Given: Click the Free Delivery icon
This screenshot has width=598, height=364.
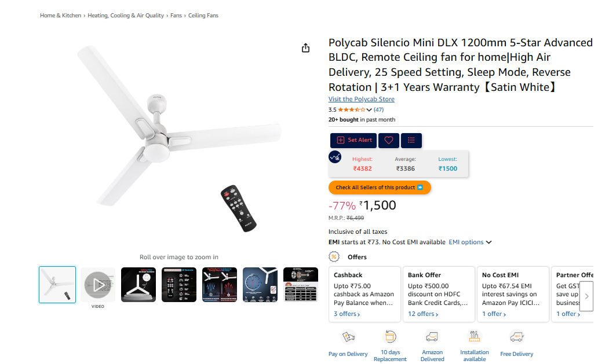Looking at the screenshot, I should (x=516, y=337).
